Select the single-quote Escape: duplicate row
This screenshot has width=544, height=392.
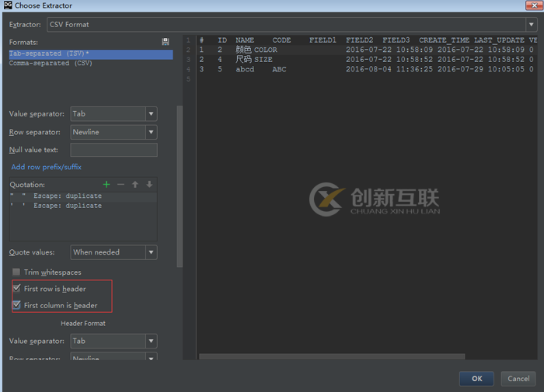click(83, 206)
